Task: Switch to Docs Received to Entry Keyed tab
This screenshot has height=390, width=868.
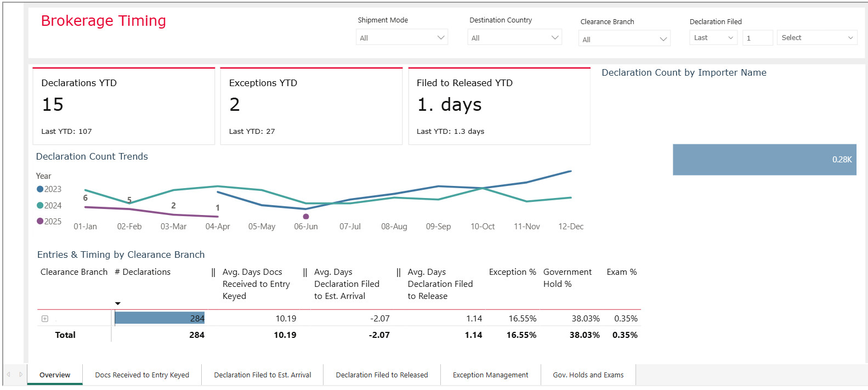Action: tap(142, 375)
